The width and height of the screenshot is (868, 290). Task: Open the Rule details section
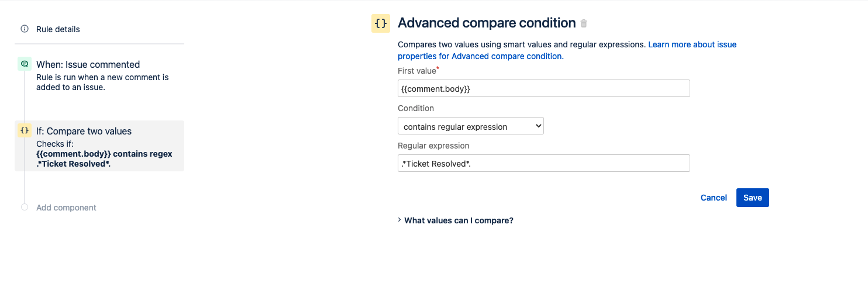click(x=58, y=29)
